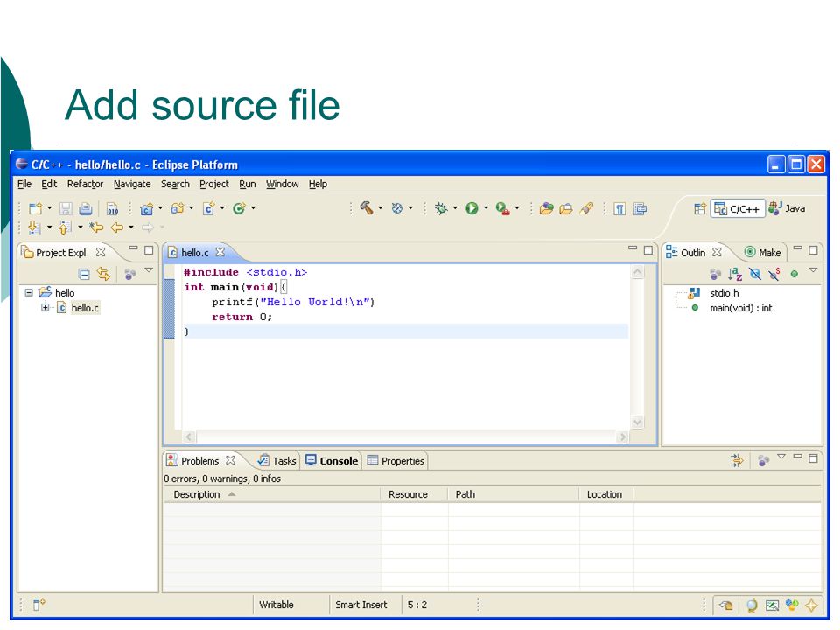Click the build configuration icon beside the hammer
840x630 pixels.
(x=397, y=208)
